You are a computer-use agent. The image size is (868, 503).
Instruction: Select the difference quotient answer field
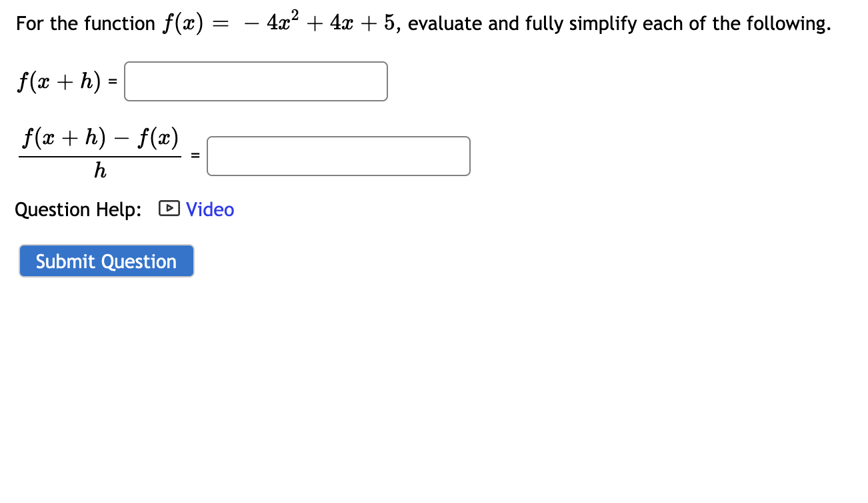(x=338, y=155)
